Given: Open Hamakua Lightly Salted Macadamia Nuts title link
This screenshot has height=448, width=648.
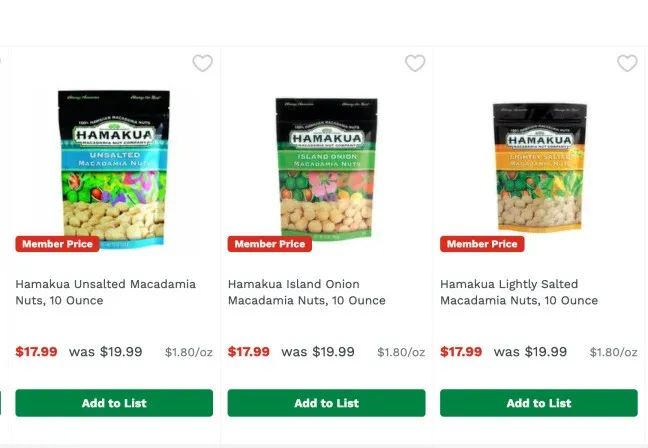Looking at the screenshot, I should pos(519,292).
